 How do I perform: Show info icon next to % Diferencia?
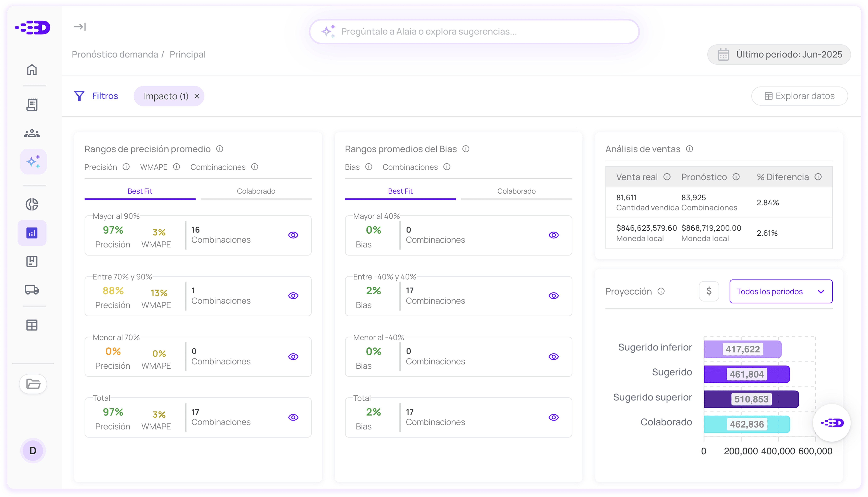coord(818,177)
